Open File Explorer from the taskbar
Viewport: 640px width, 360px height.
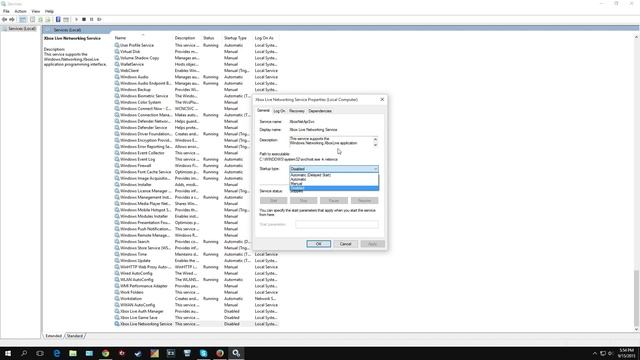point(73,353)
